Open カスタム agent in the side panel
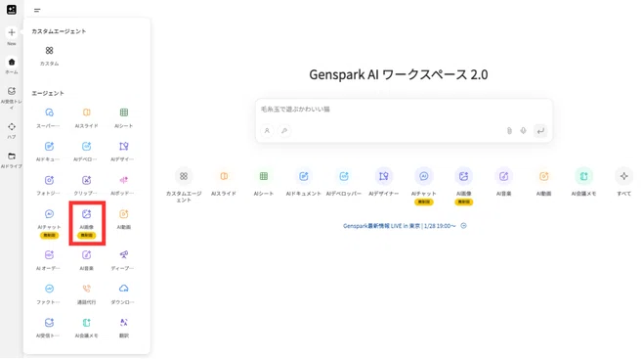This screenshot has height=359, width=644. (49, 56)
